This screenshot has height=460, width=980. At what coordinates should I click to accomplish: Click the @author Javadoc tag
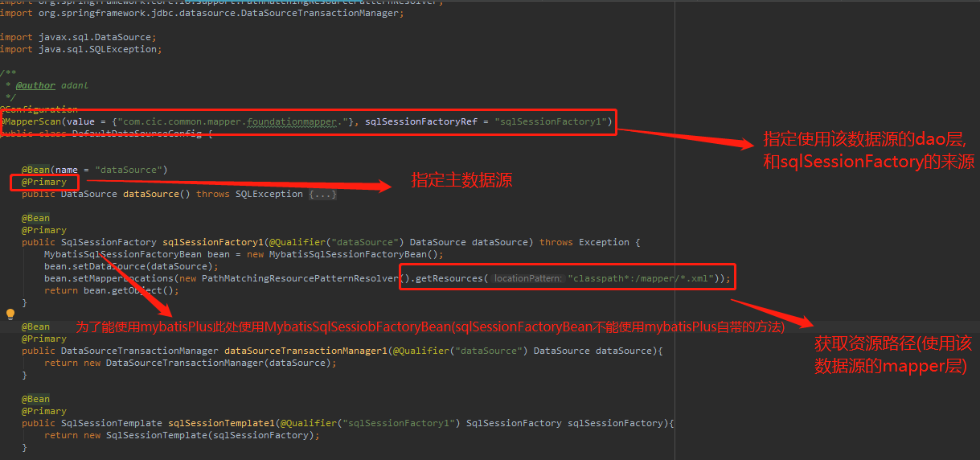click(x=35, y=85)
